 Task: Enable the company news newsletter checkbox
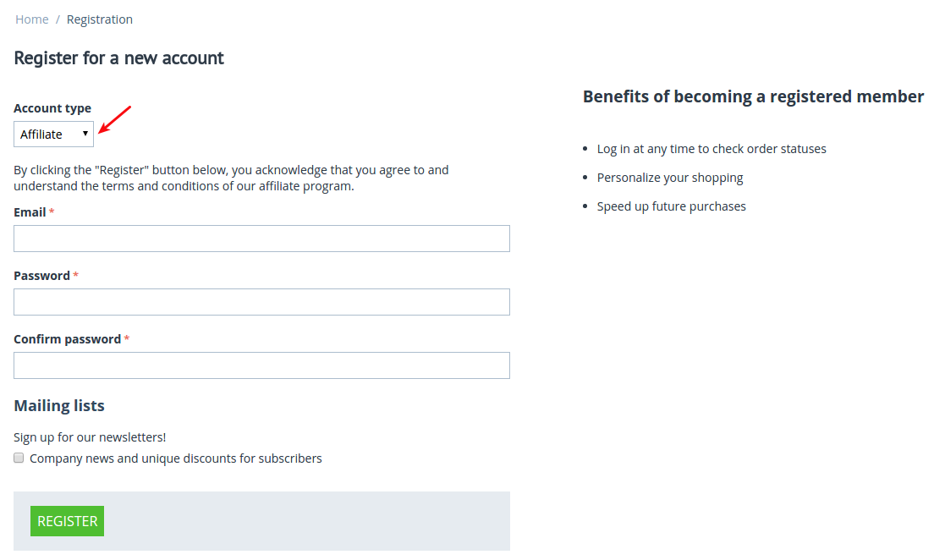pos(19,458)
